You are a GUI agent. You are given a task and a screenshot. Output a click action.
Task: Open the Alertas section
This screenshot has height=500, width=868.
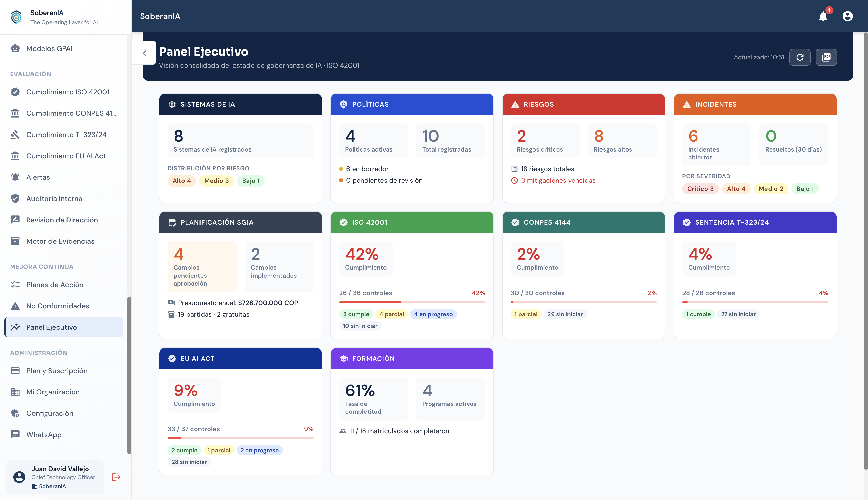64,177
